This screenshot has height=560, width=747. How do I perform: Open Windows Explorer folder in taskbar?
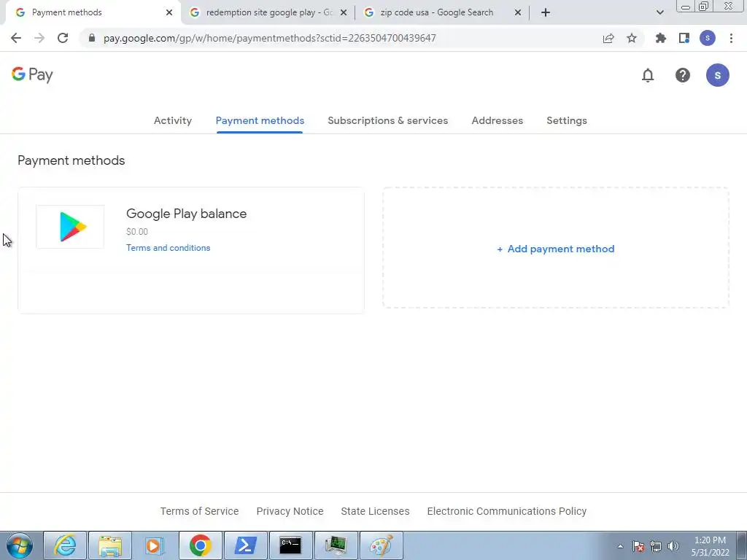coord(110,545)
